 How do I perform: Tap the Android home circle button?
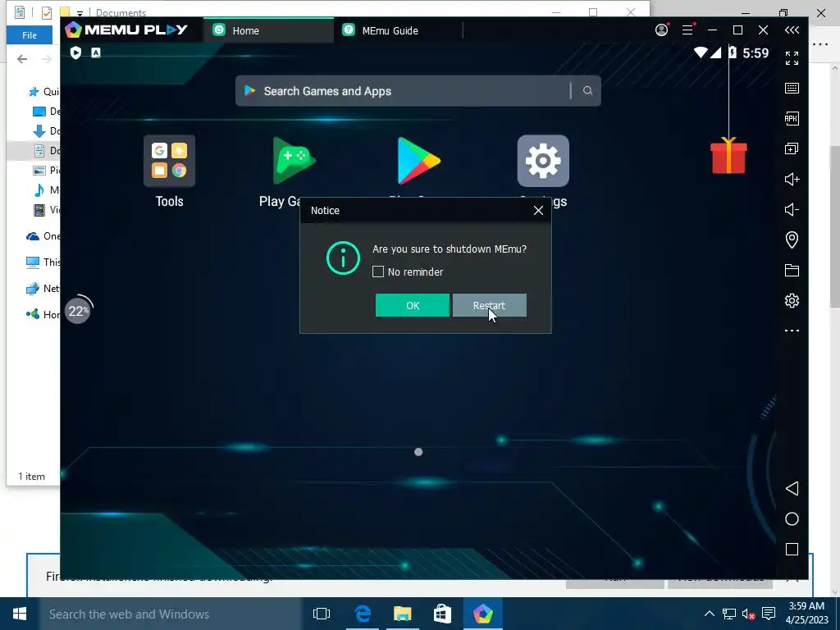(x=792, y=518)
